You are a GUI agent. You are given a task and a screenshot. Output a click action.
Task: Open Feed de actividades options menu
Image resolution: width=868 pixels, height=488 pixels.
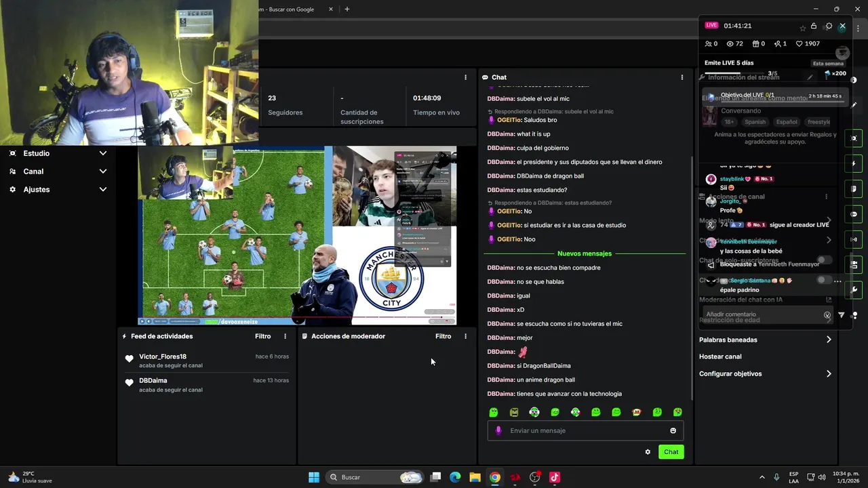(285, 336)
